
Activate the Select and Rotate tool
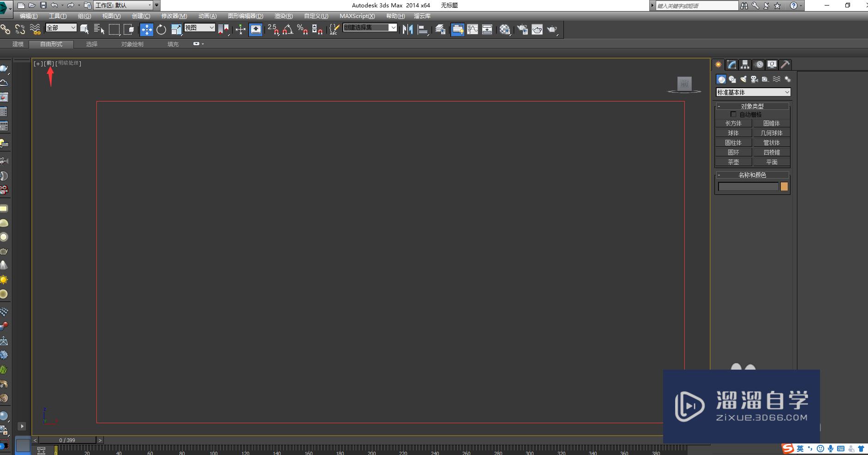pyautogui.click(x=161, y=30)
